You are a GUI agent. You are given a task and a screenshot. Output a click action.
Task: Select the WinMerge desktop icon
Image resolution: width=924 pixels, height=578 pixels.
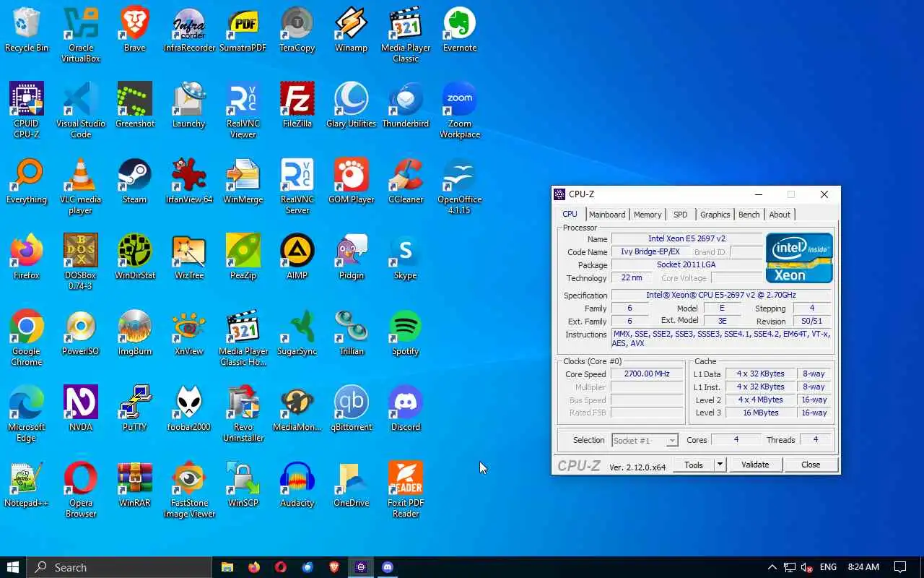coord(243,181)
